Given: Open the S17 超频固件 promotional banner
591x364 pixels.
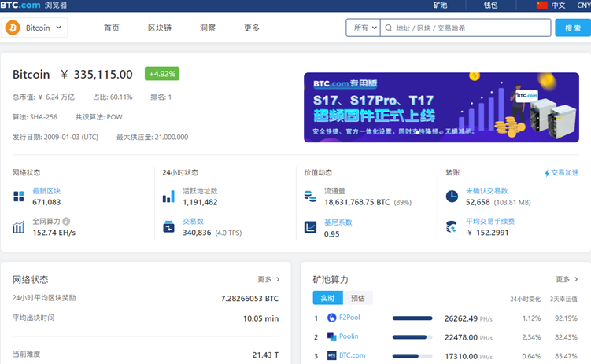Looking at the screenshot, I should point(441,107).
